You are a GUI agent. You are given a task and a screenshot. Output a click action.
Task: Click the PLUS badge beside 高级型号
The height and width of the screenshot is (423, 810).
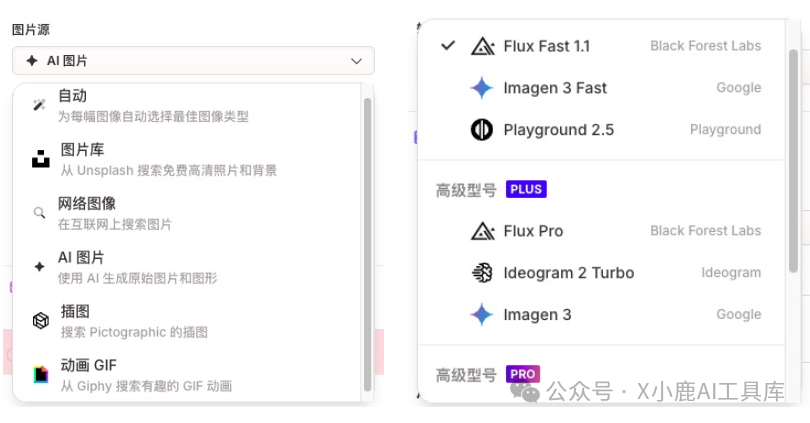(526, 189)
